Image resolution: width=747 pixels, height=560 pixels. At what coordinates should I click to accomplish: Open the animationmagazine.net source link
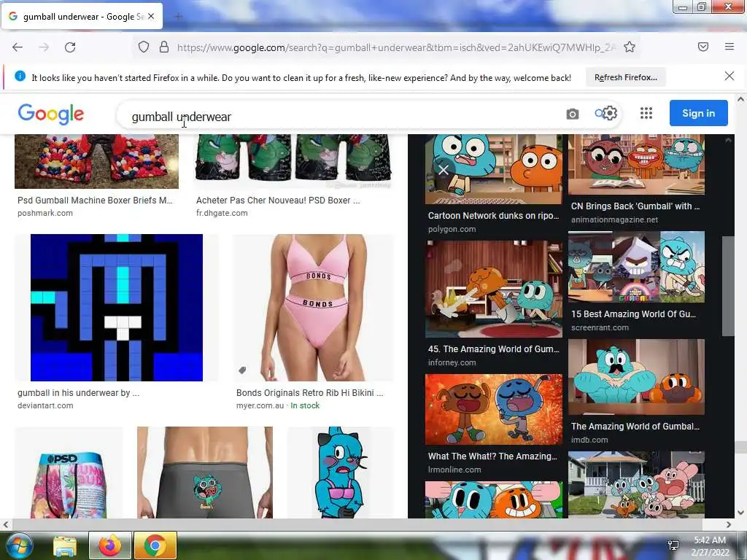[614, 219]
